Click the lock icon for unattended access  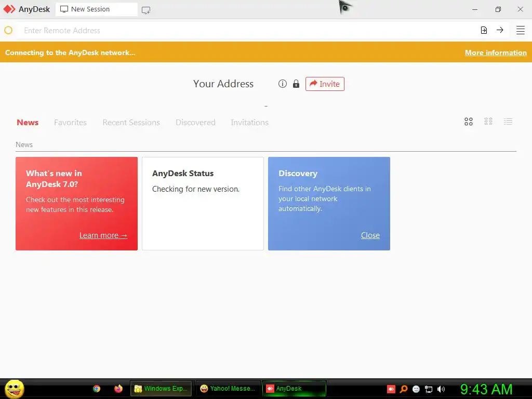point(296,84)
